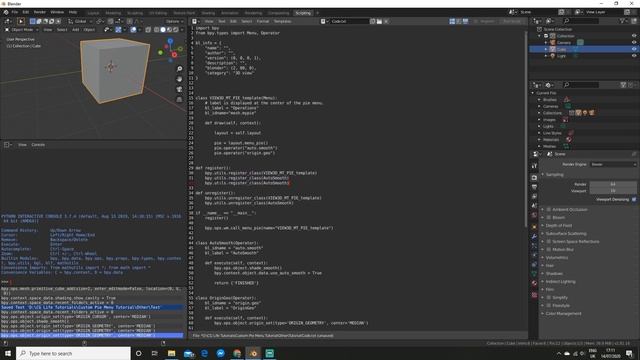Toggle syntax highlighting in text editor
Viewport: 640px width, 360px height.
(465, 21)
